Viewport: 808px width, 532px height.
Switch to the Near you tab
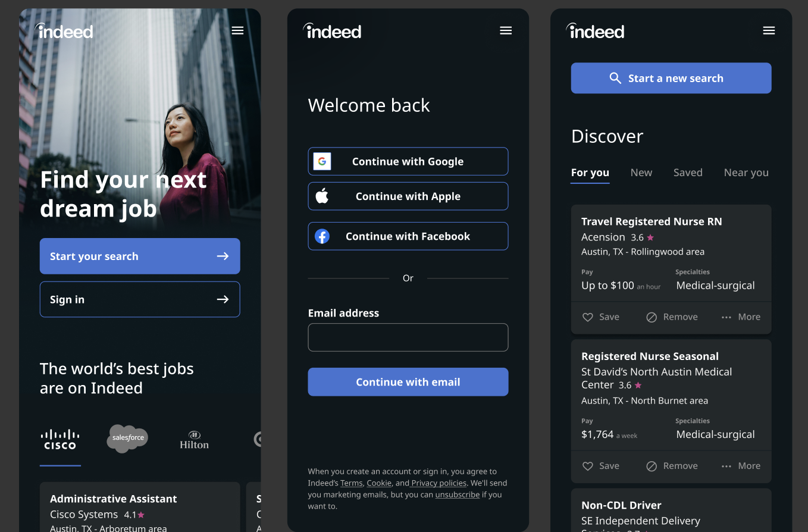(746, 173)
